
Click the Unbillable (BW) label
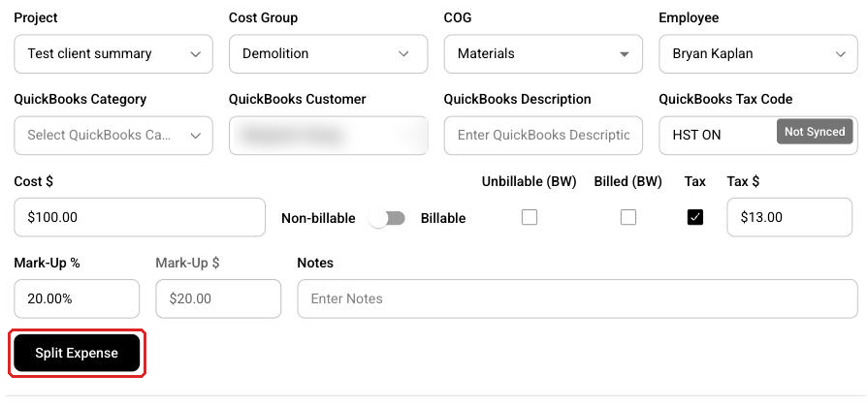[529, 181]
